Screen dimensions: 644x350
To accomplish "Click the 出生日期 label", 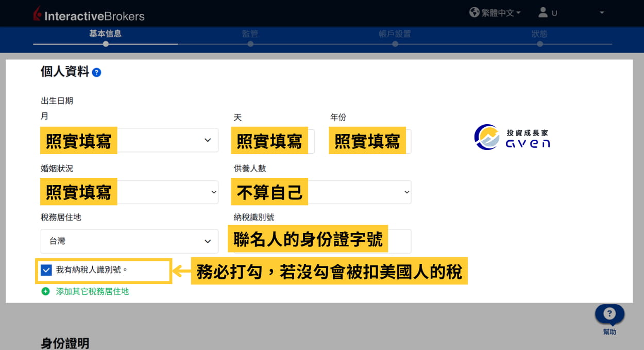I will [57, 101].
